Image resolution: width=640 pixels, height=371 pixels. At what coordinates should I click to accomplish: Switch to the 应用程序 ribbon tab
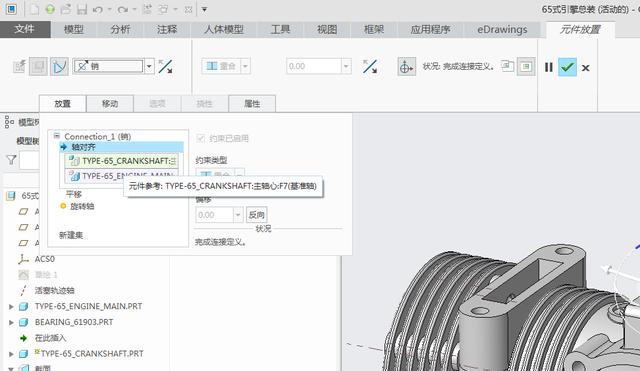pos(430,29)
